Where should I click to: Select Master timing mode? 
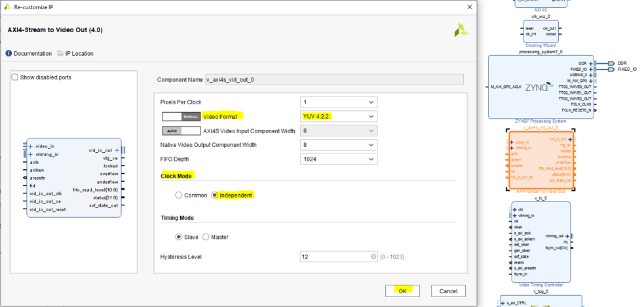click(x=206, y=237)
